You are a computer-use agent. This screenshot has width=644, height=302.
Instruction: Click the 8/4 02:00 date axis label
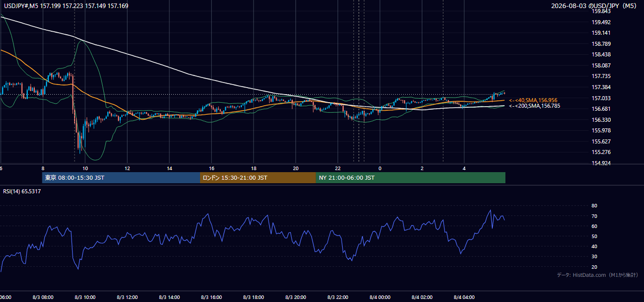(x=422, y=297)
